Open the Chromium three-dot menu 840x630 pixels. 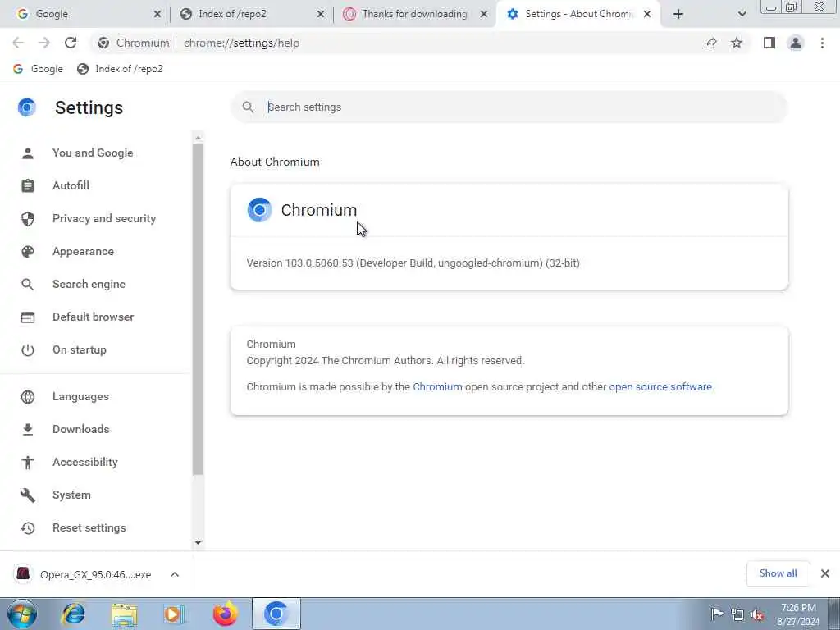(x=822, y=43)
